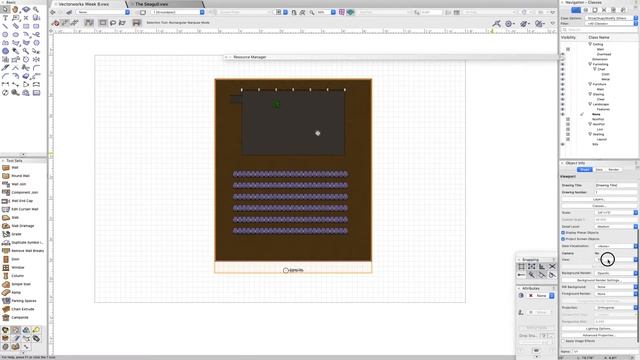Click the Classes... button in Object Info
Viewport: 640px width, 360px height.
(598, 206)
